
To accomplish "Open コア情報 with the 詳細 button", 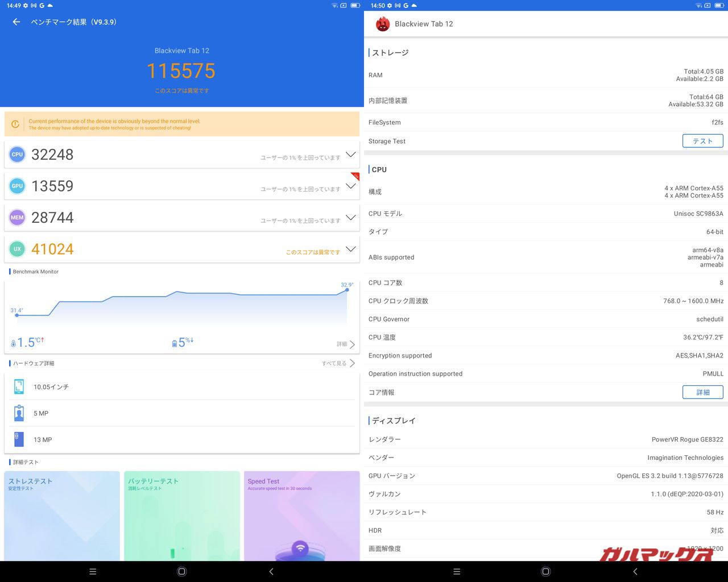I will [702, 392].
